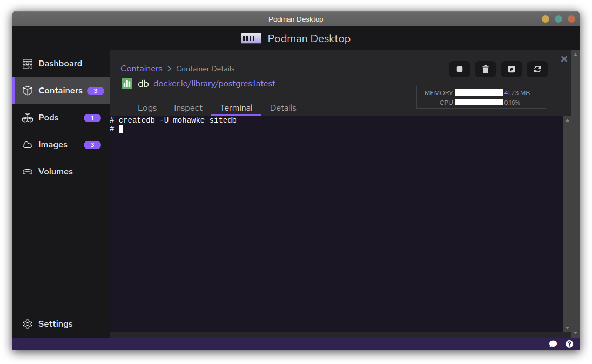Image resolution: width=592 pixels, height=364 pixels.
Task: Open the Inspect tab
Action: tap(188, 108)
